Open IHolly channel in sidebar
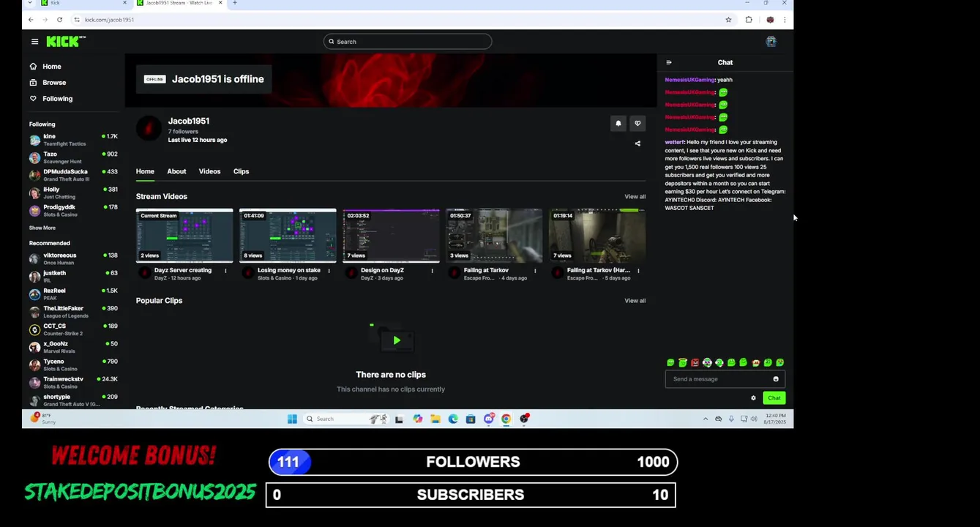The image size is (980, 527). click(73, 193)
